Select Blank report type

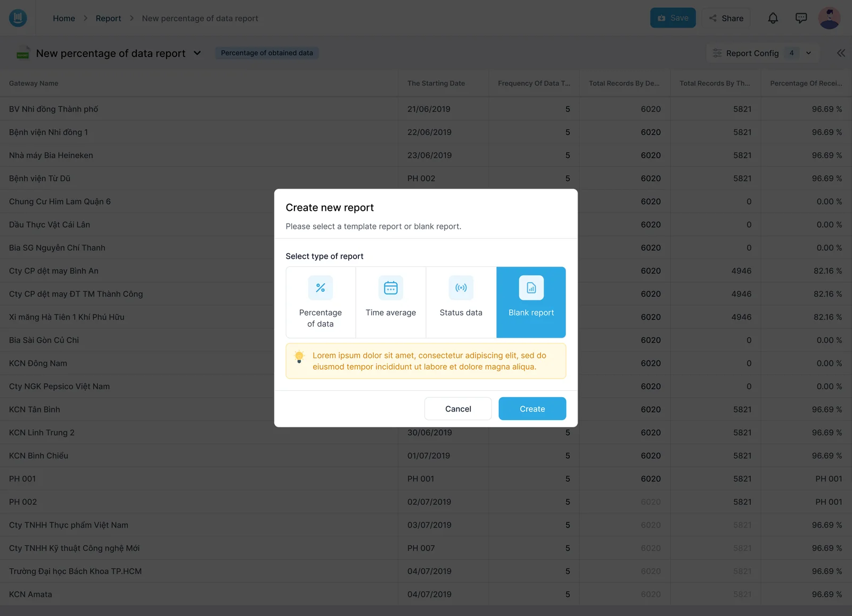pos(531,302)
